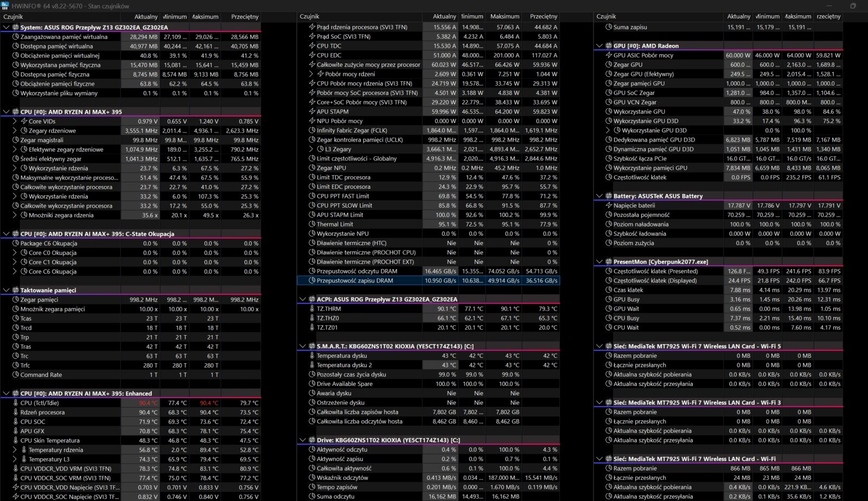Expand the L3 Zegary entry

point(311,149)
